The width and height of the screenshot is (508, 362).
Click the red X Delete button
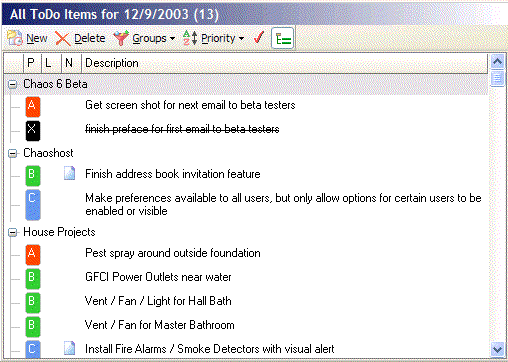(80, 38)
